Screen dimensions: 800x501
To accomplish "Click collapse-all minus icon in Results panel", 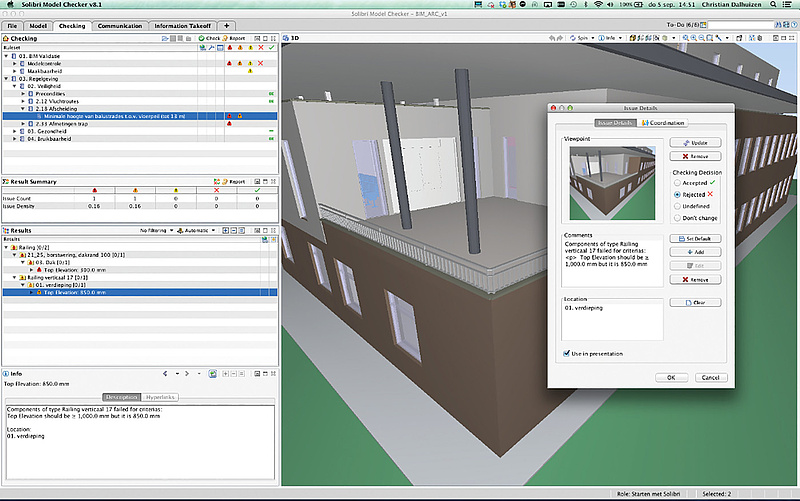I will click(x=234, y=231).
